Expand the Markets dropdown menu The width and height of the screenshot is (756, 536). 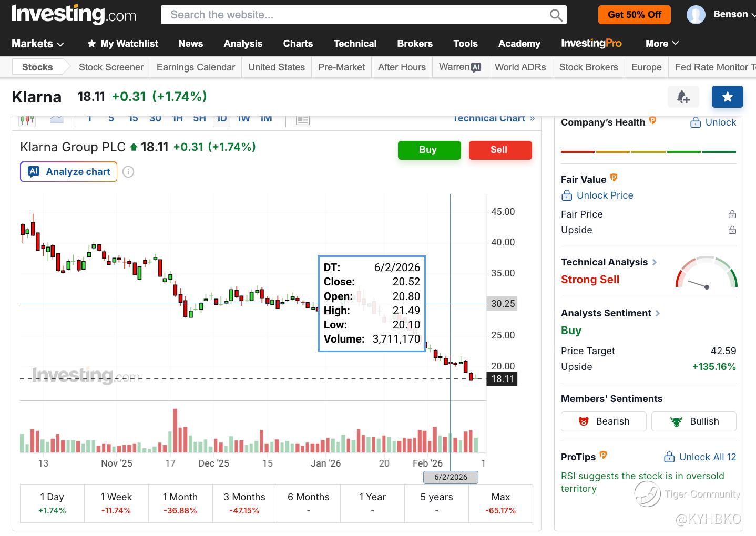point(38,44)
